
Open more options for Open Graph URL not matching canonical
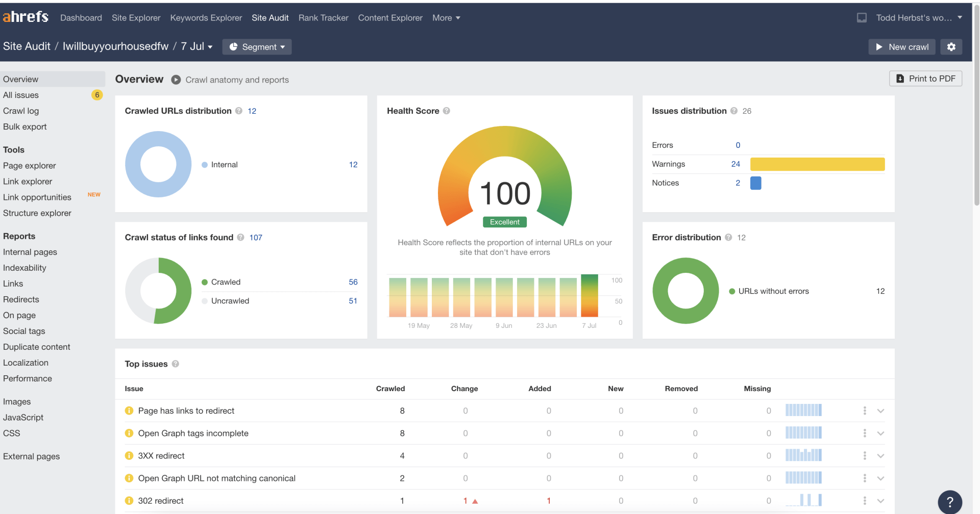click(x=865, y=478)
